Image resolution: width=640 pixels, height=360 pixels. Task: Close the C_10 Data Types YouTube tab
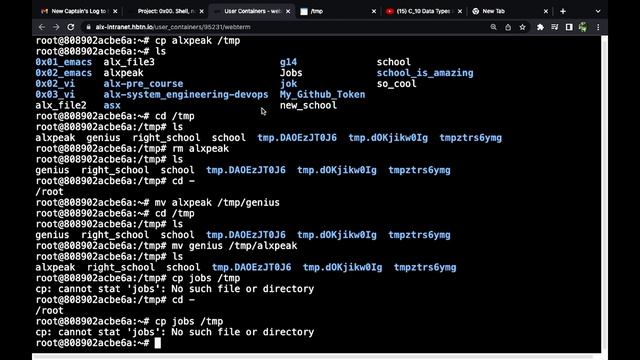click(x=460, y=11)
